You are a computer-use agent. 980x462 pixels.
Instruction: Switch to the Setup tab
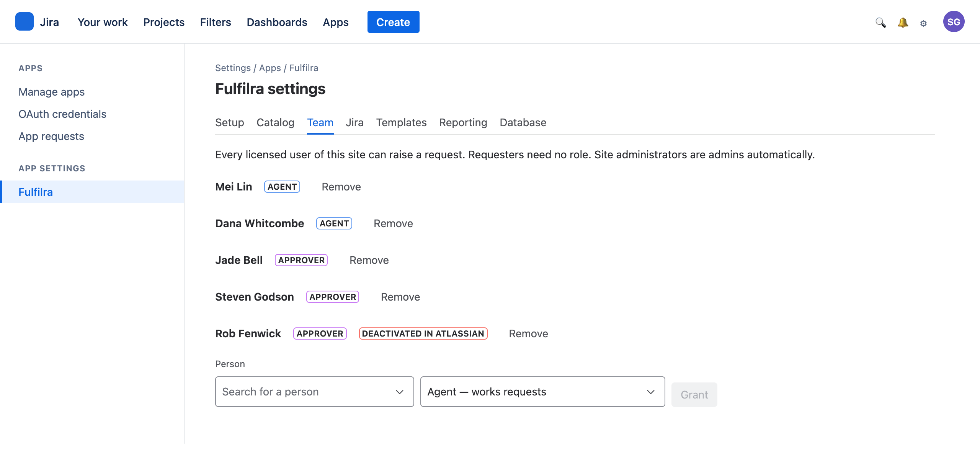coord(229,122)
